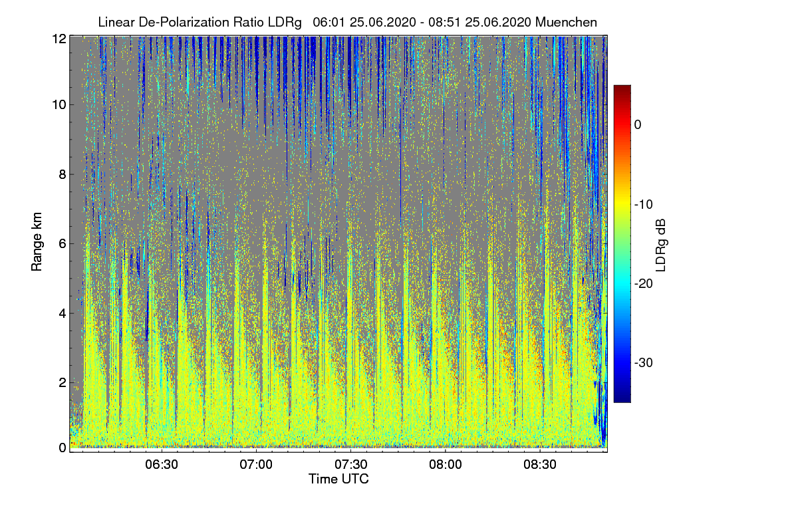
Task: Click the -10 colorbar label
Action: tap(644, 204)
